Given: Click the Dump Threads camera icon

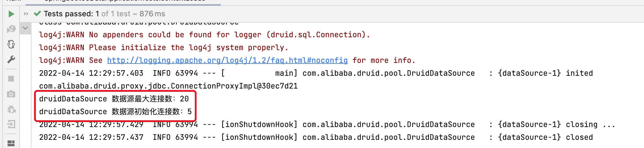Looking at the screenshot, I should pos(11,94).
